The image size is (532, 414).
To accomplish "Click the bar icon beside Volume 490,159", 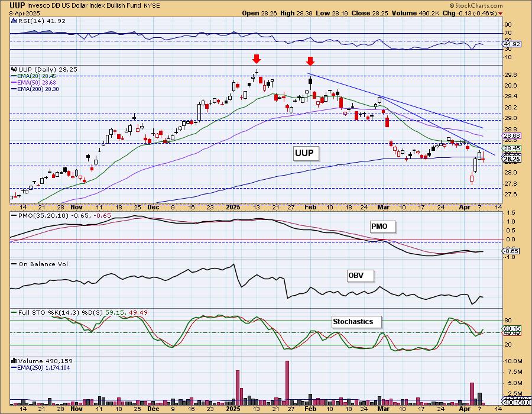I will pos(14,361).
